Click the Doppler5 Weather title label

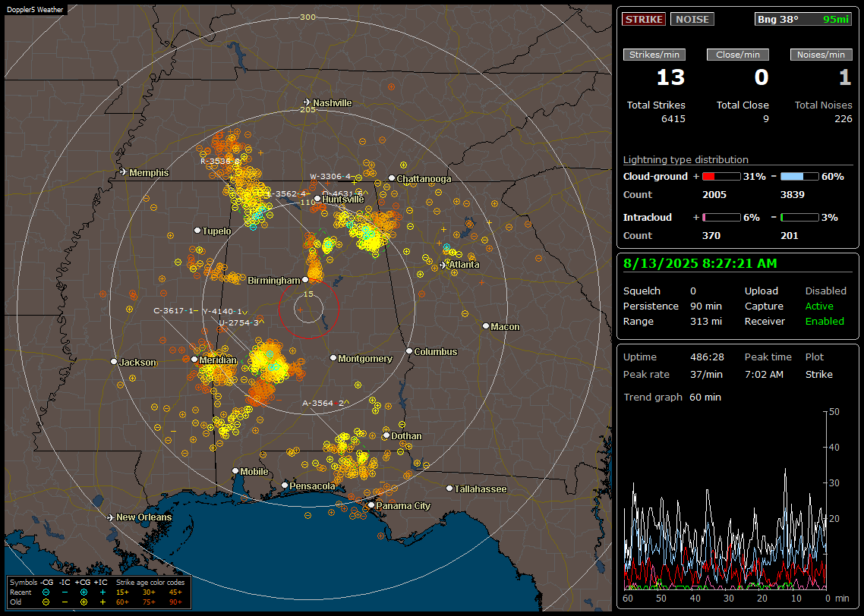pyautogui.click(x=35, y=10)
